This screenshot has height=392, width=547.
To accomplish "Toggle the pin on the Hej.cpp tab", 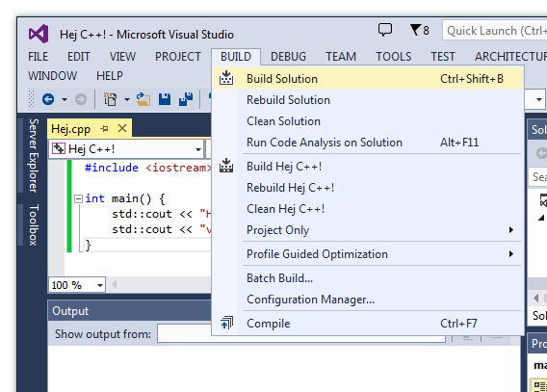I will (104, 129).
